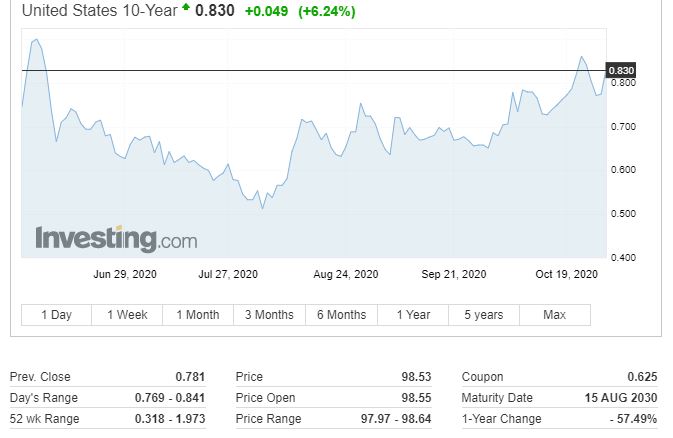Select the 6 Months tab
The height and width of the screenshot is (438, 673).
pos(341,315)
